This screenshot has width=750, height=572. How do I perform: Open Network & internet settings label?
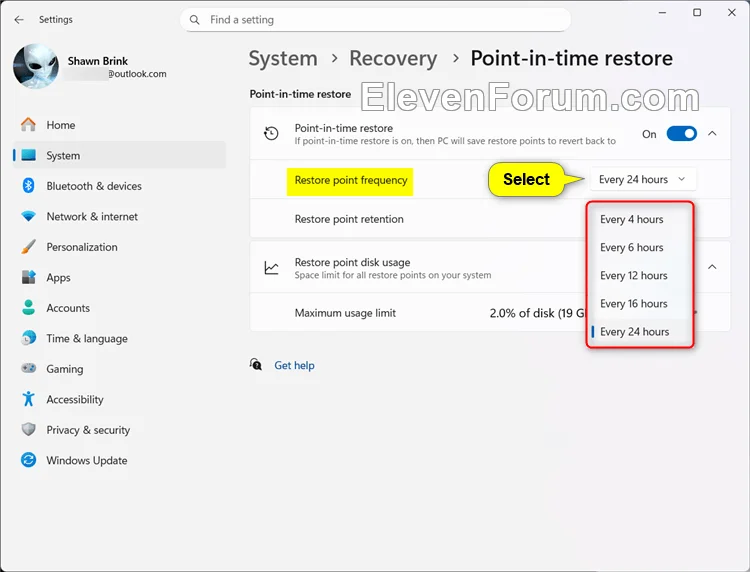(x=92, y=217)
